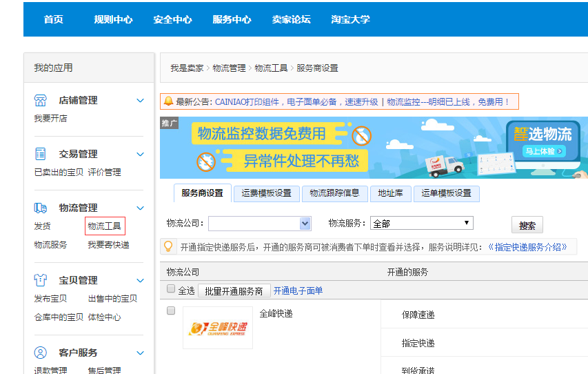Collapse the 店铺管理 section chevron

(140, 101)
